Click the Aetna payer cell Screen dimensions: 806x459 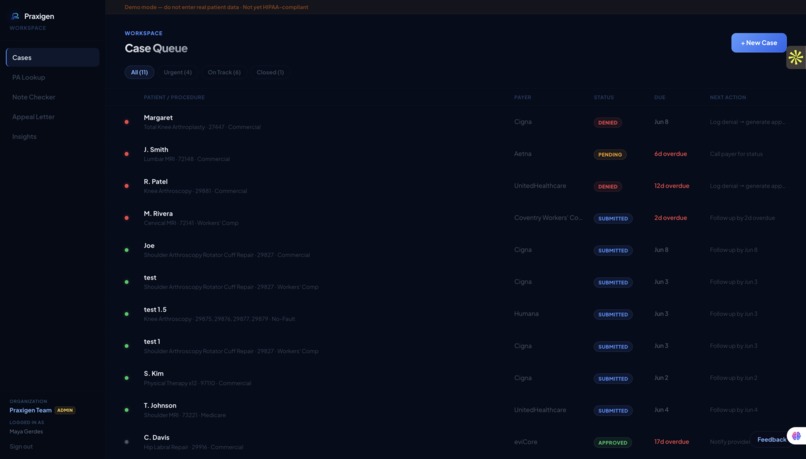pyautogui.click(x=523, y=154)
